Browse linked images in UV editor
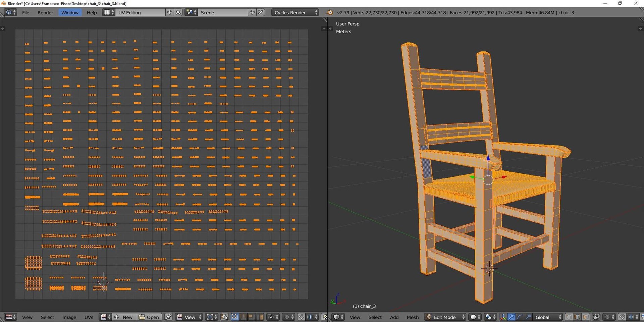The width and height of the screenshot is (644, 322). pos(106,317)
